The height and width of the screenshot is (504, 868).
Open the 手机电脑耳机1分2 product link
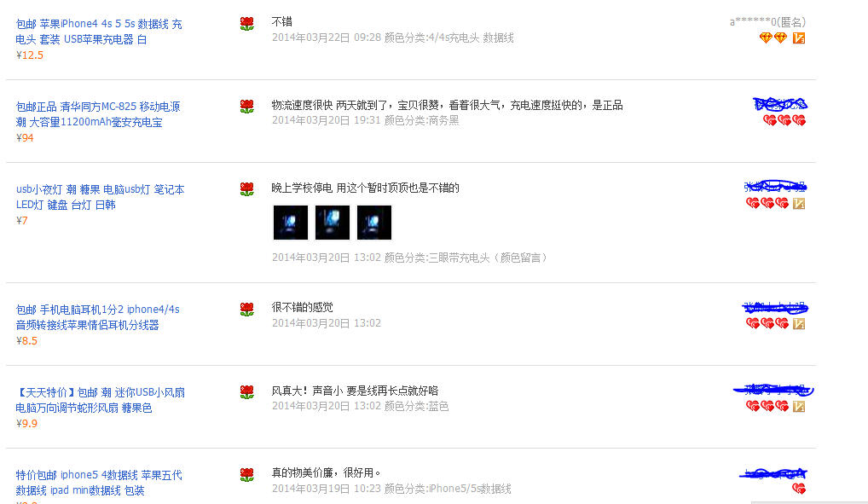tap(97, 316)
